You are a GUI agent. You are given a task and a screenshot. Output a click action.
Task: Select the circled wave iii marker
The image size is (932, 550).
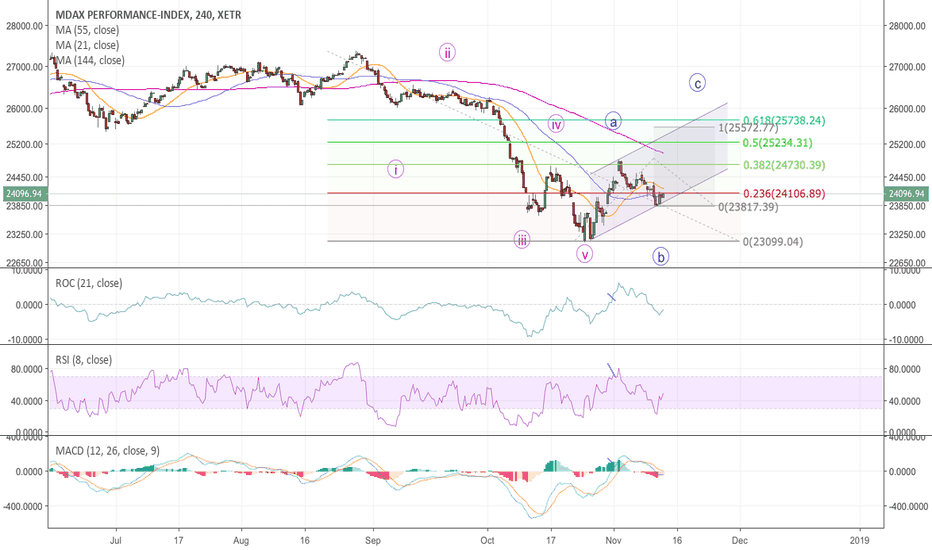[522, 240]
